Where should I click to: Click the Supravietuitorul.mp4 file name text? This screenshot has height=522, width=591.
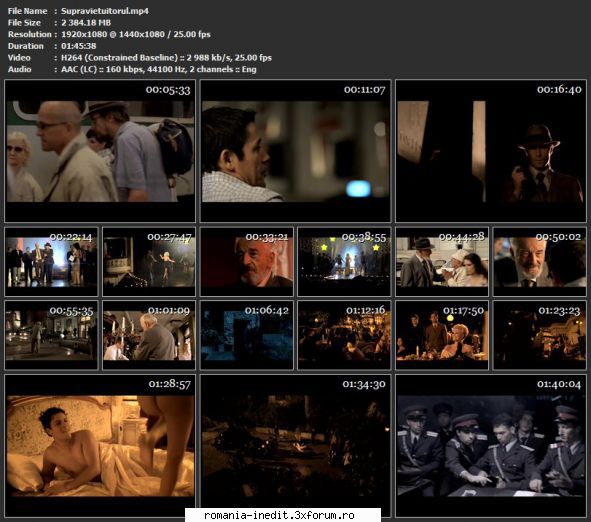(105, 11)
